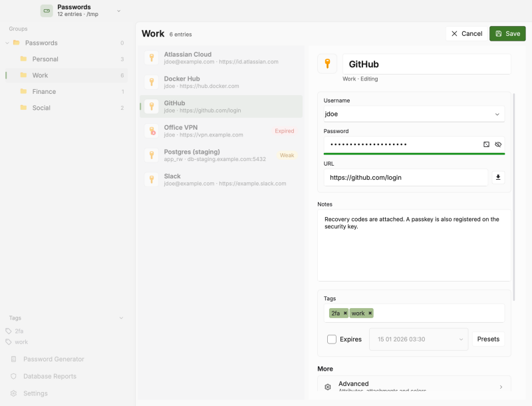Select the GitHub entry in list
532x406 pixels.
[221, 106]
